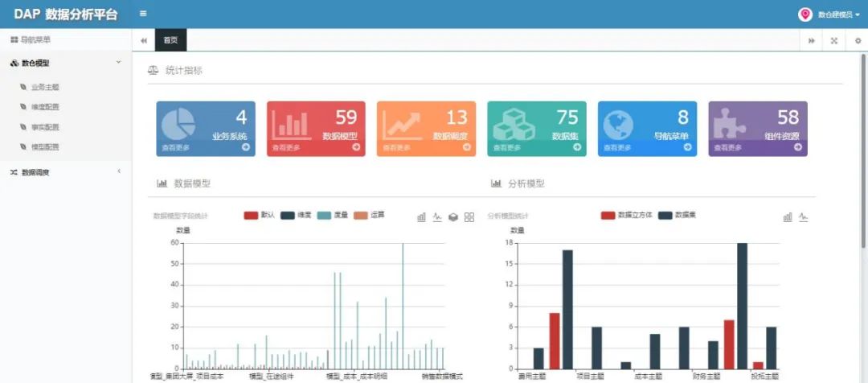The width and height of the screenshot is (868, 383).
Task: Collapse the 数仓模型 menu chevron
Action: (x=118, y=62)
